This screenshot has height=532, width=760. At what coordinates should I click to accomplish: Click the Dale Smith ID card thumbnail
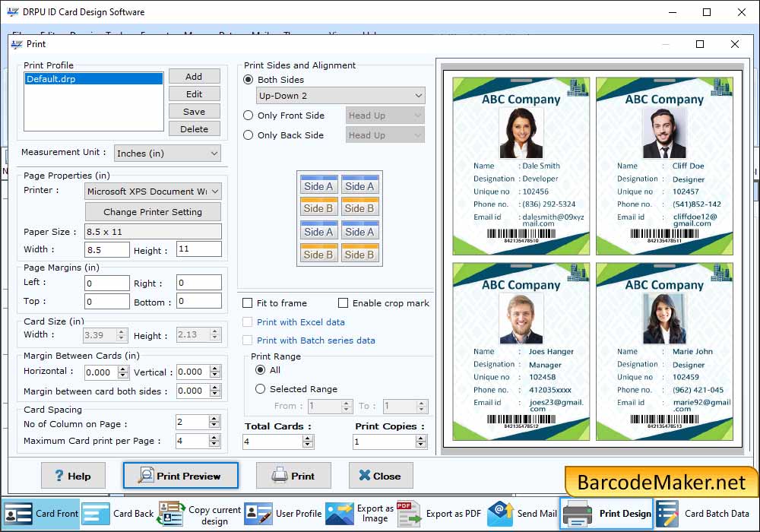point(521,166)
